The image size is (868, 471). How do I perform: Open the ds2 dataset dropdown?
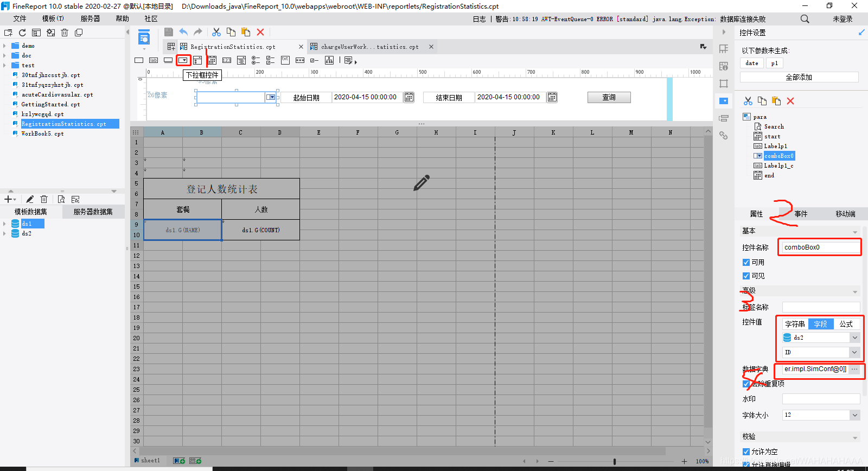tap(855, 338)
